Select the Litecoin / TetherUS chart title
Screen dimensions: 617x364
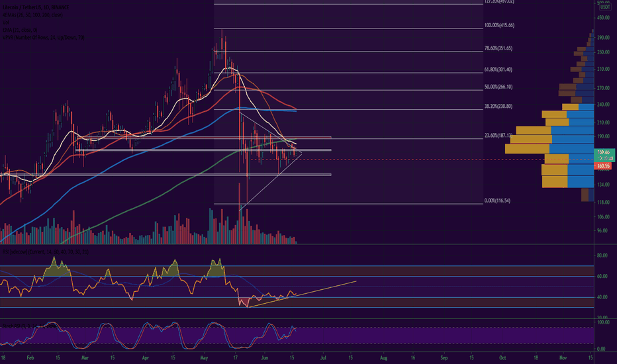pyautogui.click(x=35, y=7)
